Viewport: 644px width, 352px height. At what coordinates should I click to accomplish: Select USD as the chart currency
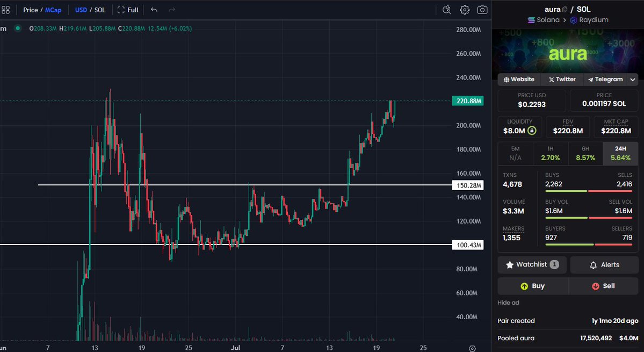pyautogui.click(x=81, y=10)
